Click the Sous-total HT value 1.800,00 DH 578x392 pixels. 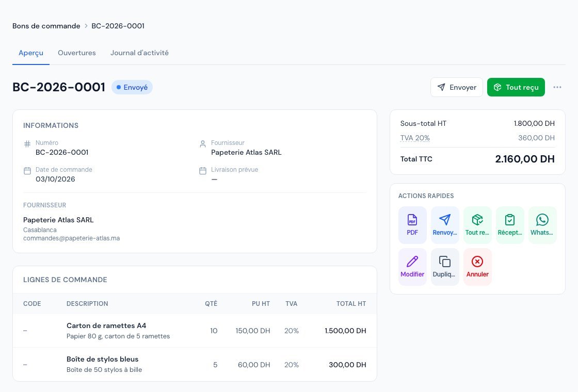pos(534,123)
